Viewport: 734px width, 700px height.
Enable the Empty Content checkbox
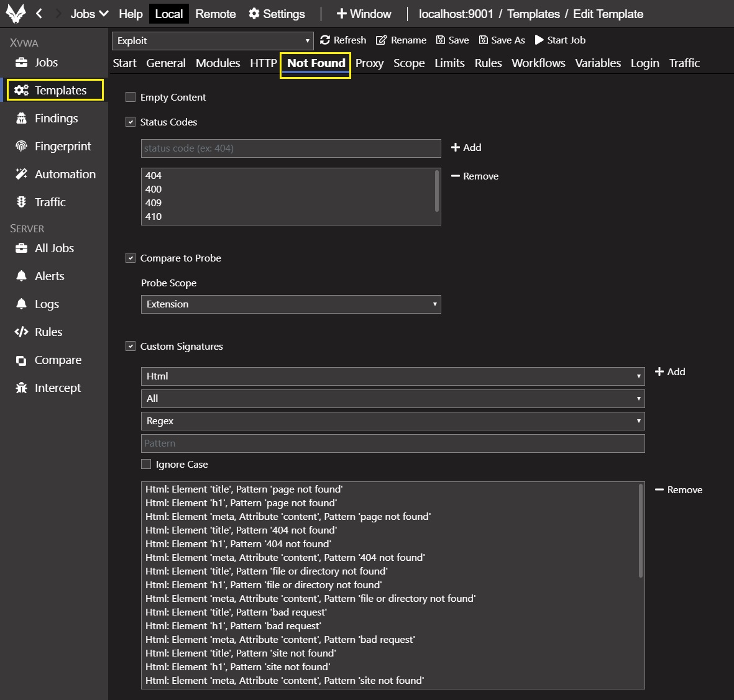point(131,97)
